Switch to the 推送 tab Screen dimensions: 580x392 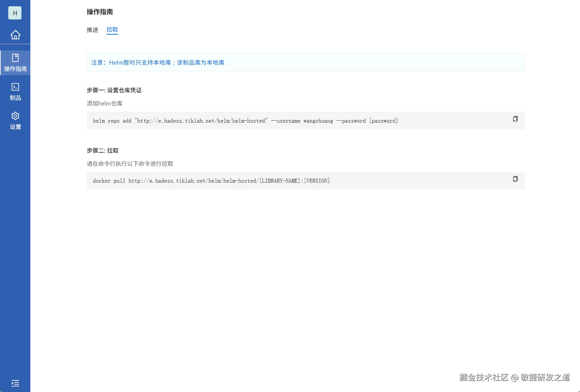[92, 30]
